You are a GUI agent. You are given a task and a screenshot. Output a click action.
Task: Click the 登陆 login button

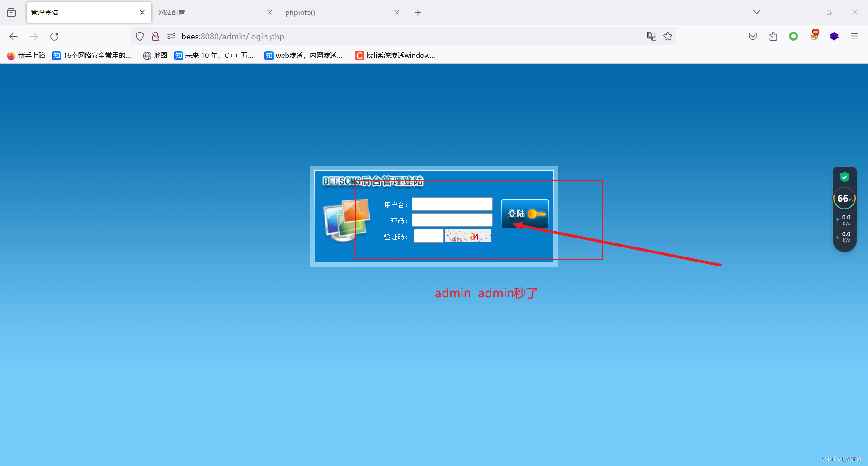(525, 214)
